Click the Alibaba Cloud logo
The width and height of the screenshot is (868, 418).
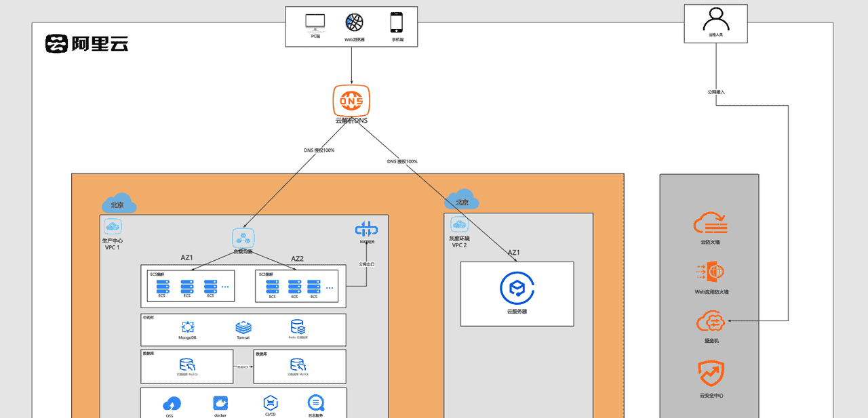point(87,43)
